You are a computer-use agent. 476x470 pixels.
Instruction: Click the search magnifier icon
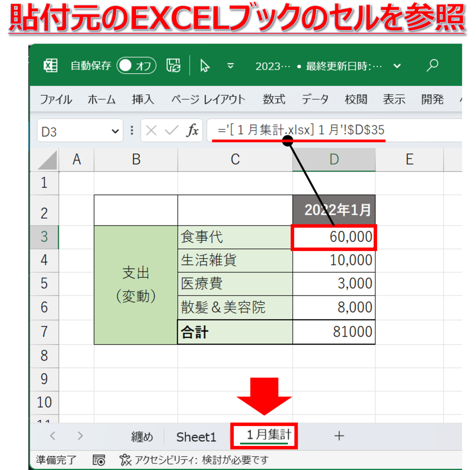point(432,65)
